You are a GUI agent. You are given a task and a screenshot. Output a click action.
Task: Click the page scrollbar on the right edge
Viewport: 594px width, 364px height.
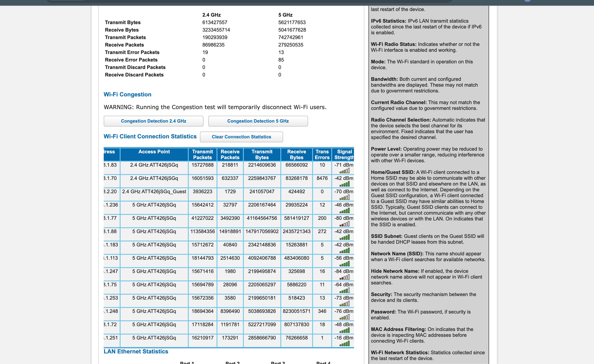pos(592,169)
